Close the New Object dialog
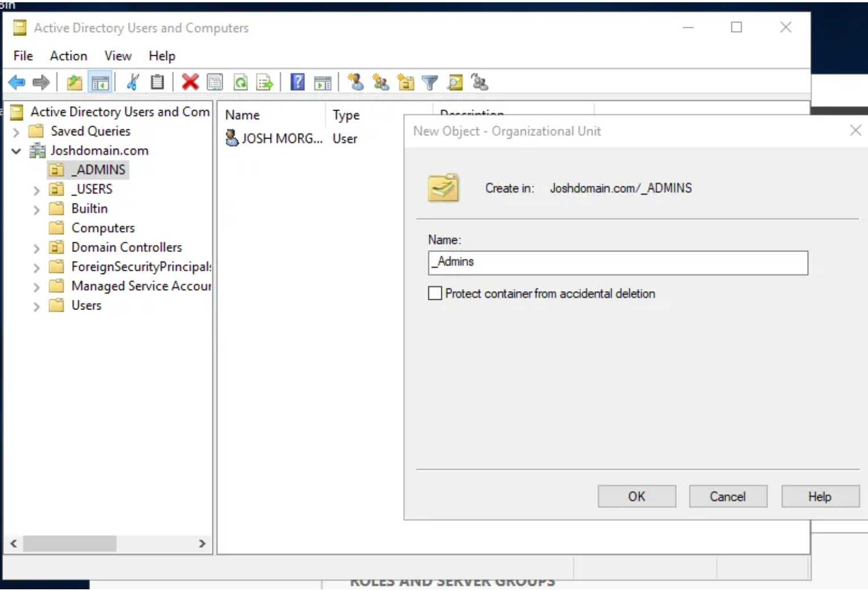This screenshot has width=868, height=591. coord(855,131)
